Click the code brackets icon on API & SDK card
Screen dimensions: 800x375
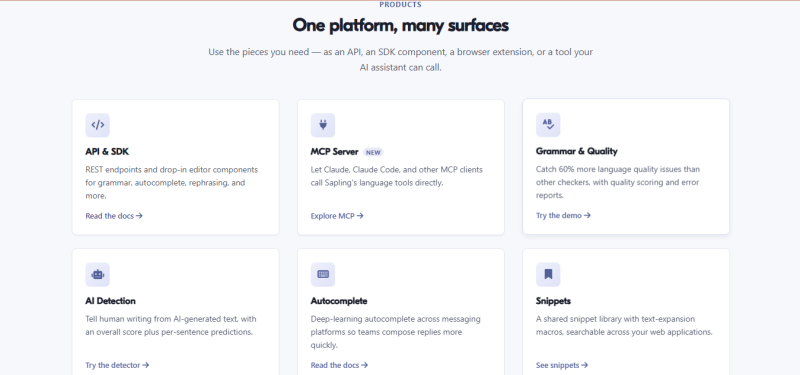click(97, 125)
